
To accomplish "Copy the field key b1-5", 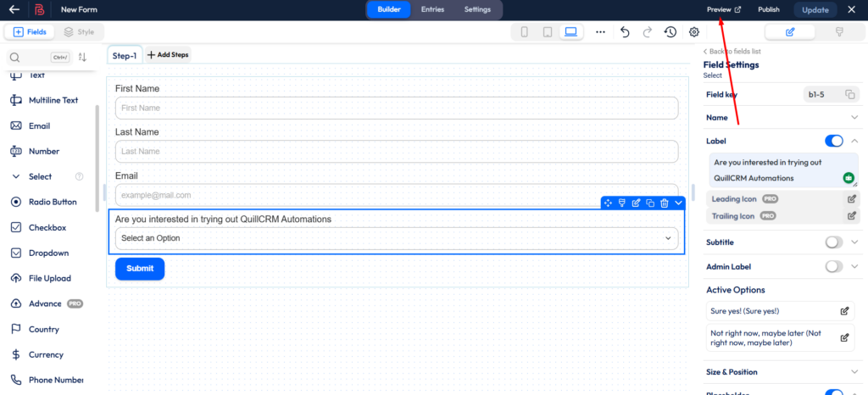I will (849, 94).
